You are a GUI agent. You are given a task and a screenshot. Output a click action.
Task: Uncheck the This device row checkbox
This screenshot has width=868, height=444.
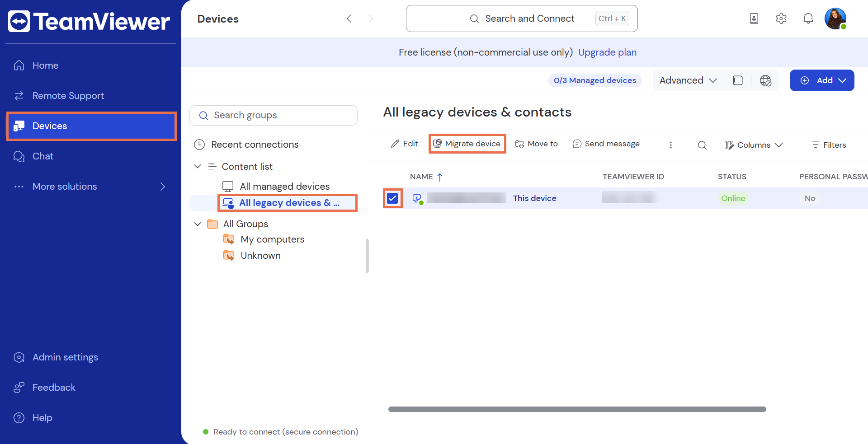[x=392, y=198]
